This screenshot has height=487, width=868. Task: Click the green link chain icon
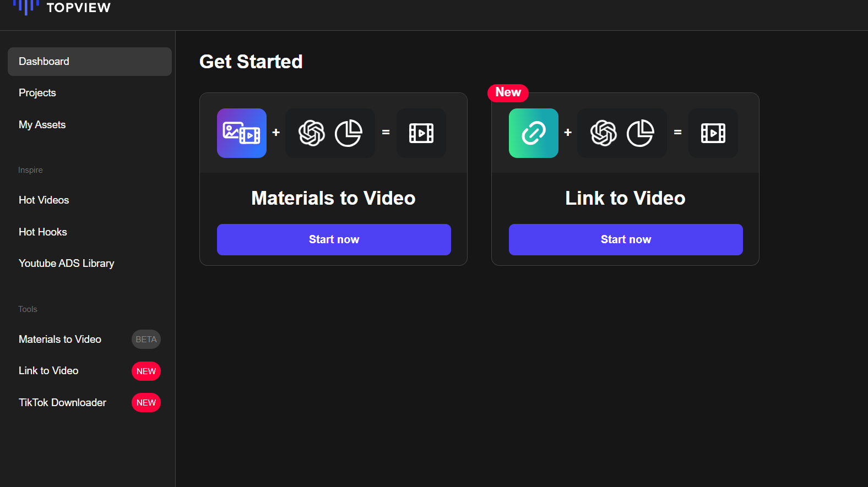534,133
